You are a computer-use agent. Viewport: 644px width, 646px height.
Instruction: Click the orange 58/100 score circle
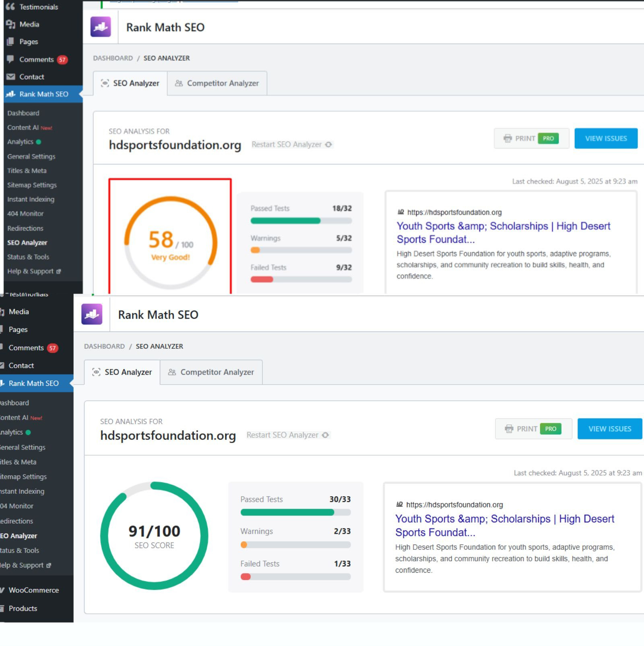(x=170, y=242)
